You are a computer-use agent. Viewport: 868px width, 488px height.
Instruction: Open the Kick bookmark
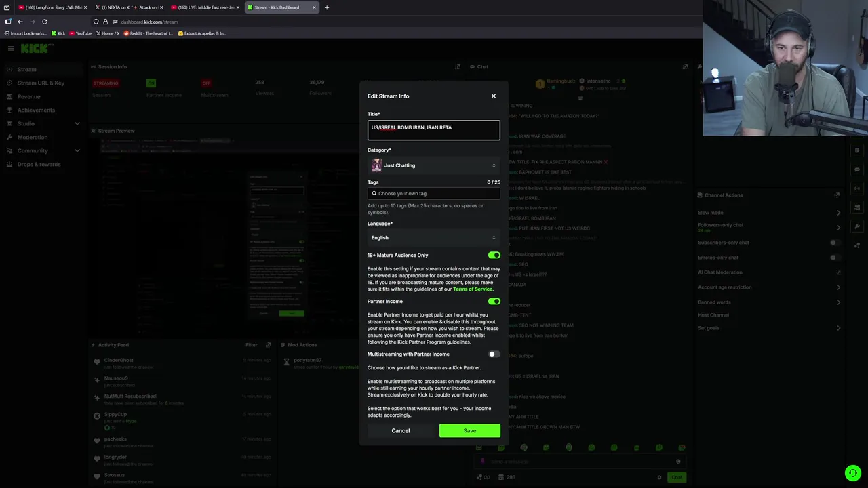[58, 33]
